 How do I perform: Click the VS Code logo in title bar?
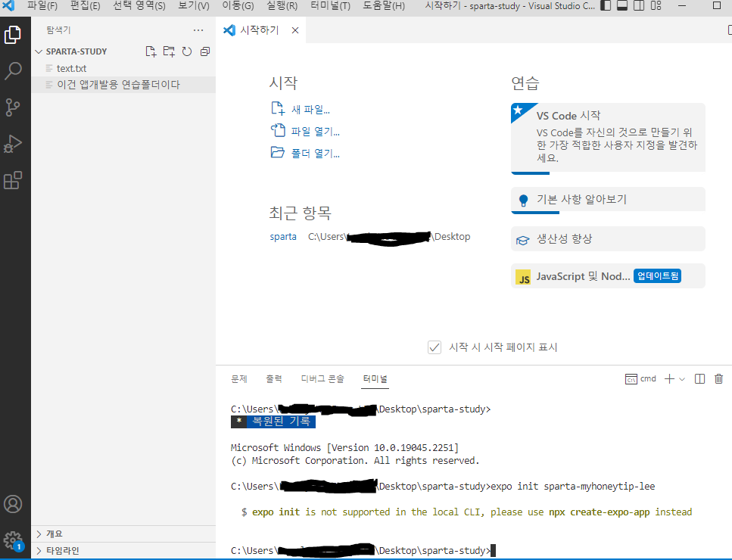(x=8, y=5)
